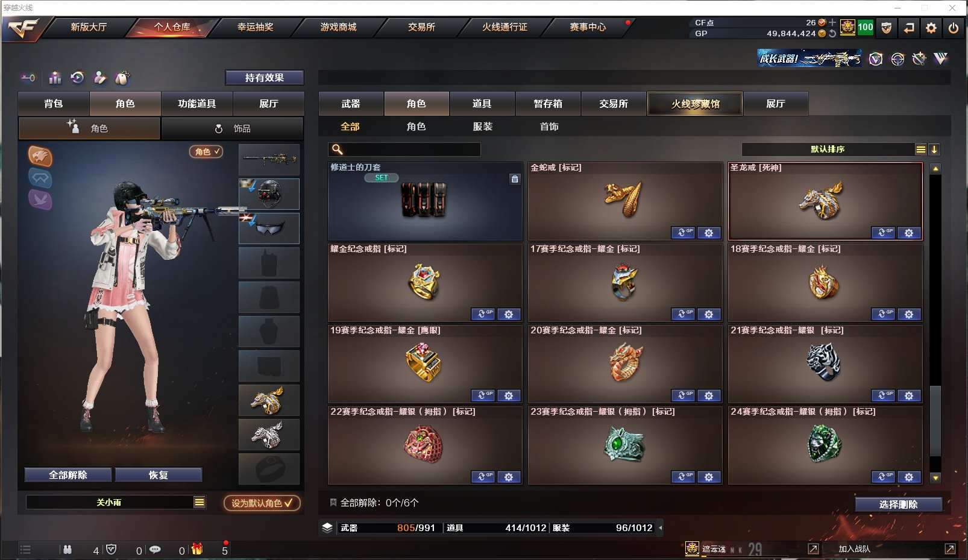Click the power exit icon
968x560 pixels.
954,28
